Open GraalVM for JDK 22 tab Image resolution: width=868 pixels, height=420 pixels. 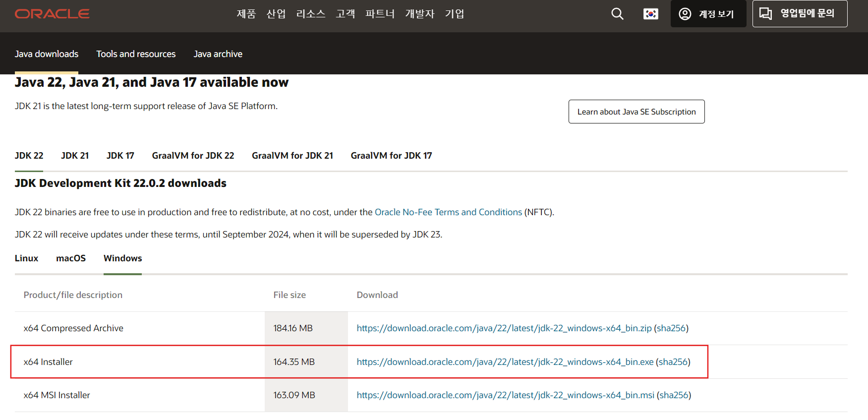pyautogui.click(x=193, y=156)
